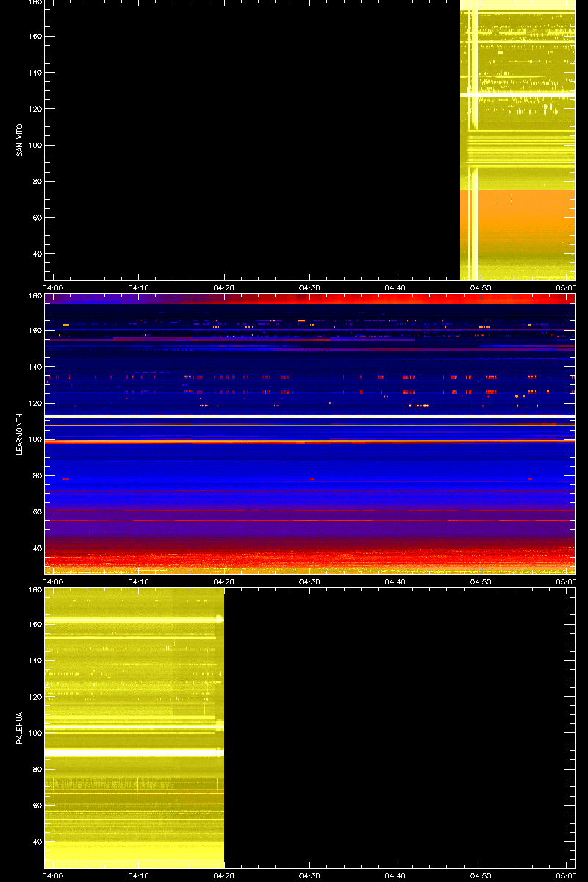Pick the Palehua panel's 04:30 time label
Image resolution: width=588 pixels, height=882 pixels.
pos(310,875)
